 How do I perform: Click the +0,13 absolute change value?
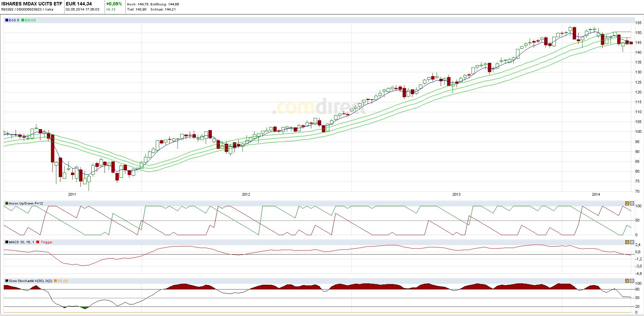click(x=111, y=10)
